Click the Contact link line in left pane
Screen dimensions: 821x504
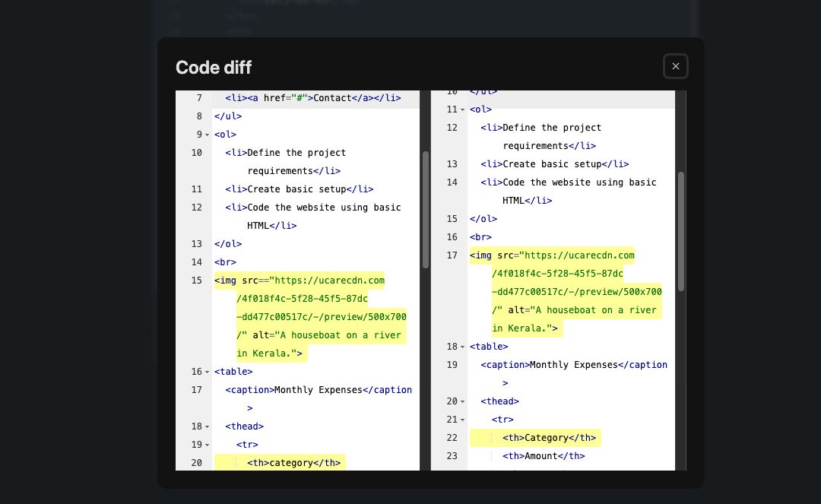click(313, 98)
